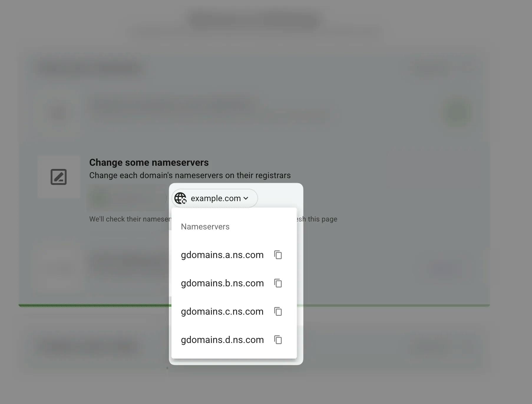Click the Change some nameservers heading
This screenshot has width=532, height=404.
[x=149, y=162]
